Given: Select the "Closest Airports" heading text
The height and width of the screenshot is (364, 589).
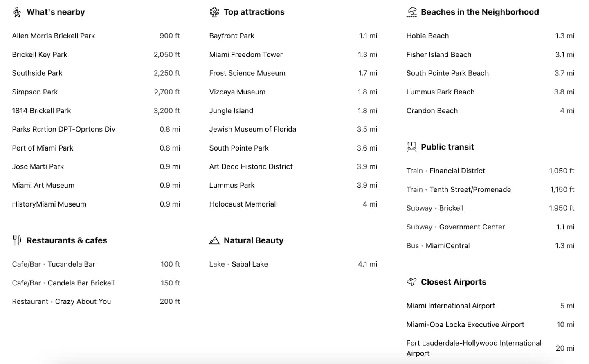Looking at the screenshot, I should point(454,282).
